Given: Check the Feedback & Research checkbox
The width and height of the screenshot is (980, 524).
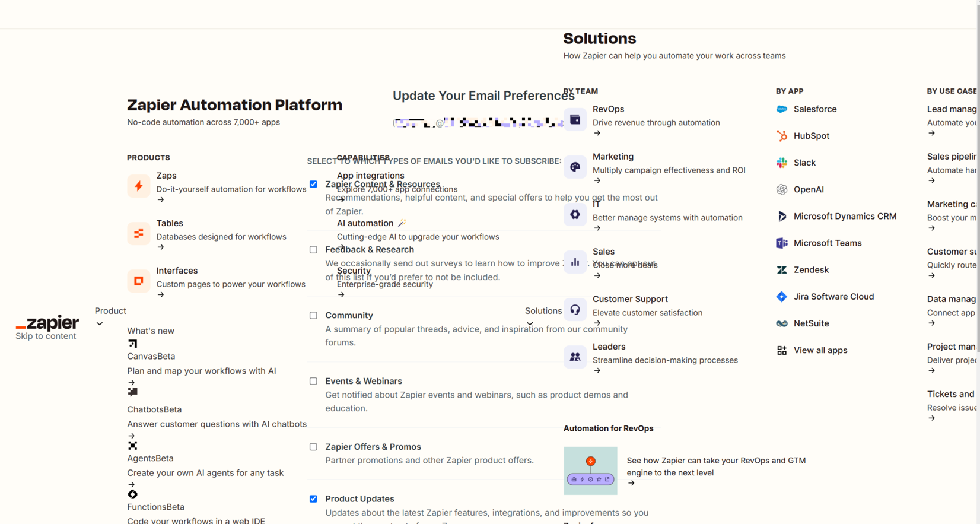Looking at the screenshot, I should pyautogui.click(x=313, y=250).
